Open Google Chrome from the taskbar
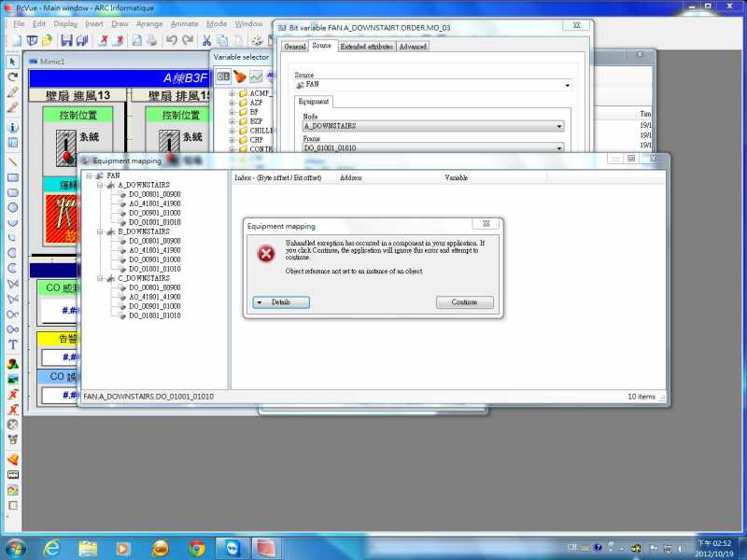The width and height of the screenshot is (747, 560). (x=196, y=548)
